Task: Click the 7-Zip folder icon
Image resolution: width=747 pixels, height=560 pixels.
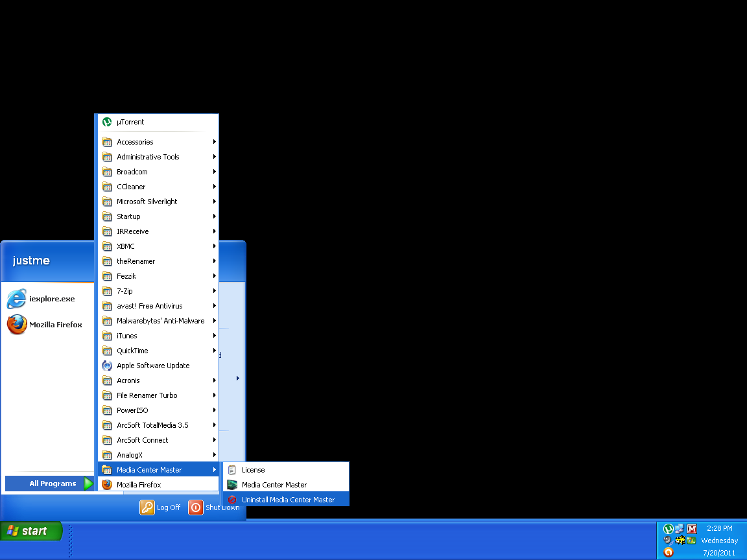Action: (107, 291)
